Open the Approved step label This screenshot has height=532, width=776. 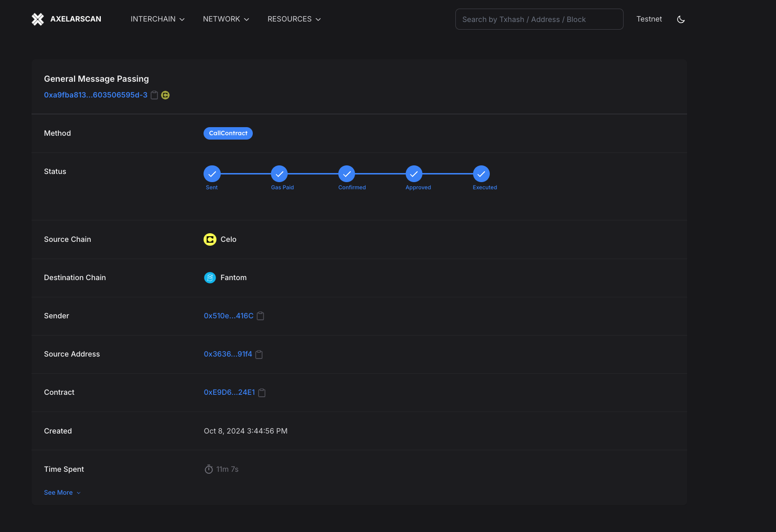(x=418, y=187)
